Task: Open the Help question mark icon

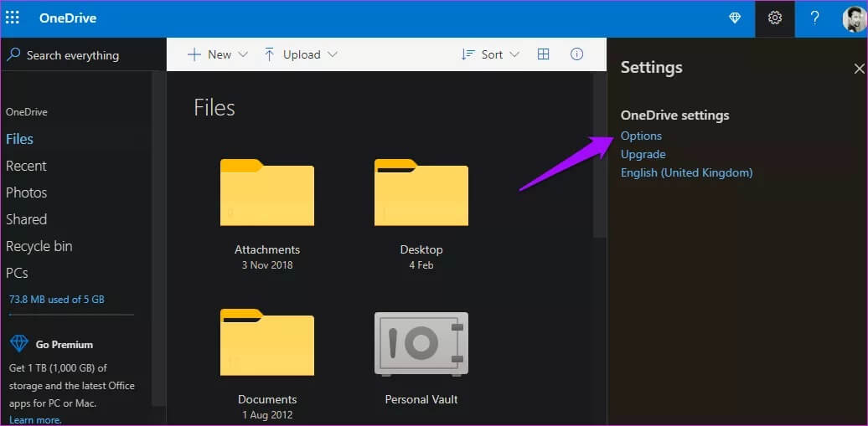Action: point(814,18)
